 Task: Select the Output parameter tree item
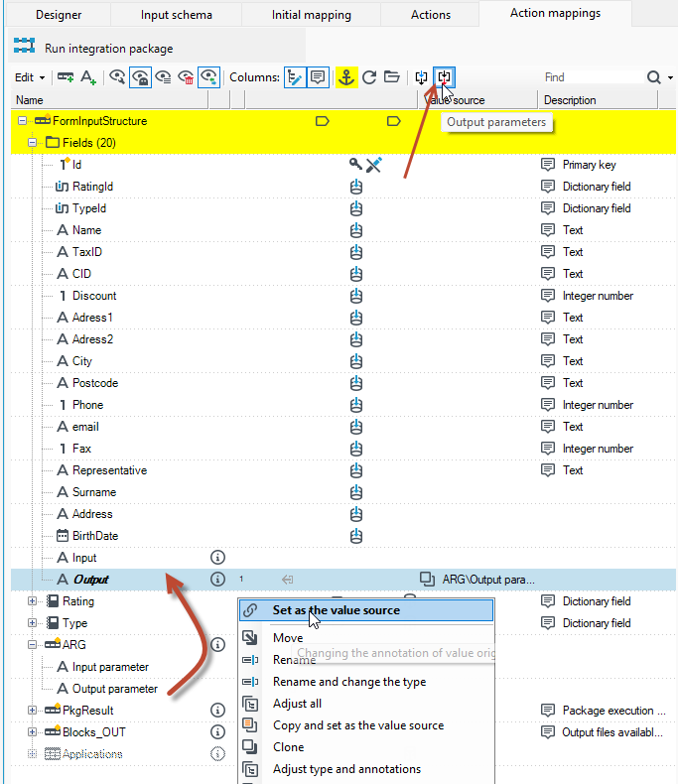(x=114, y=689)
